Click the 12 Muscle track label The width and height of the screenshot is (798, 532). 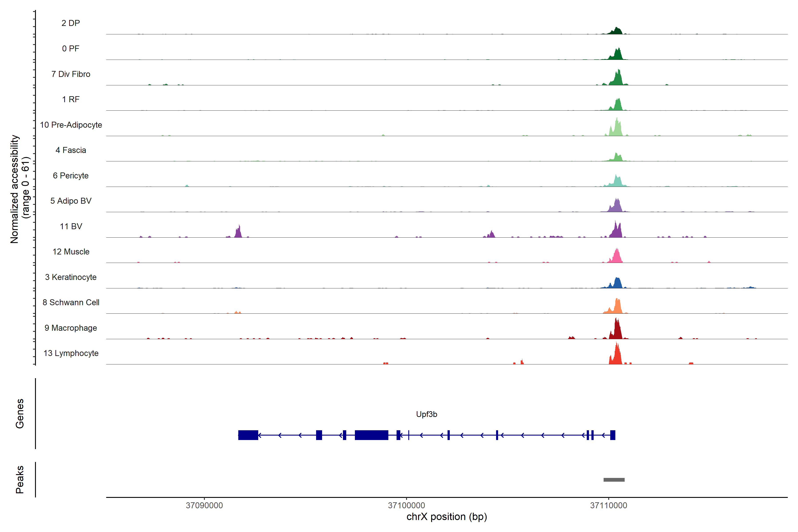[x=71, y=252]
